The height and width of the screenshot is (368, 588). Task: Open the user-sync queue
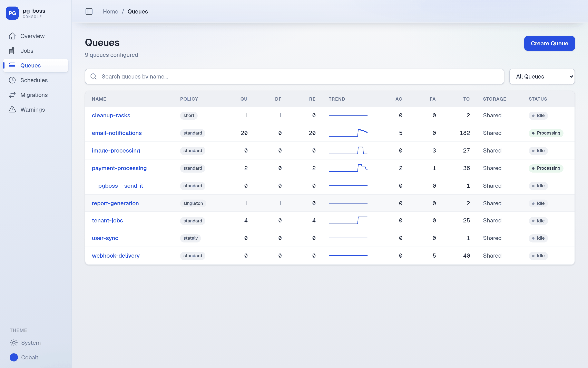105,238
